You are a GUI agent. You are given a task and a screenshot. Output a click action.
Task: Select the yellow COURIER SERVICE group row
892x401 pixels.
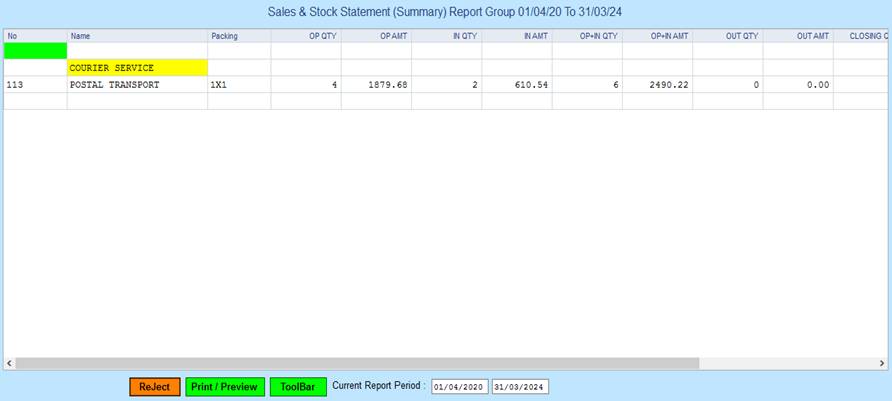coord(137,68)
